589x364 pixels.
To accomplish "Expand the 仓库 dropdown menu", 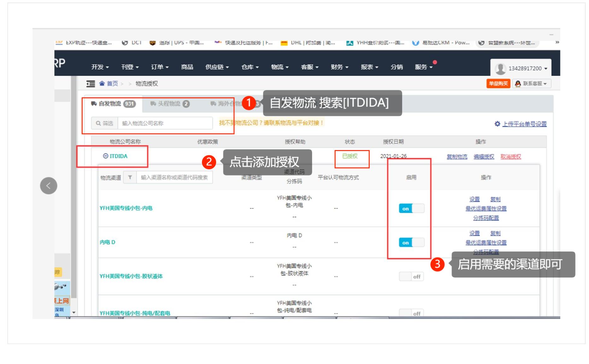I will [250, 67].
